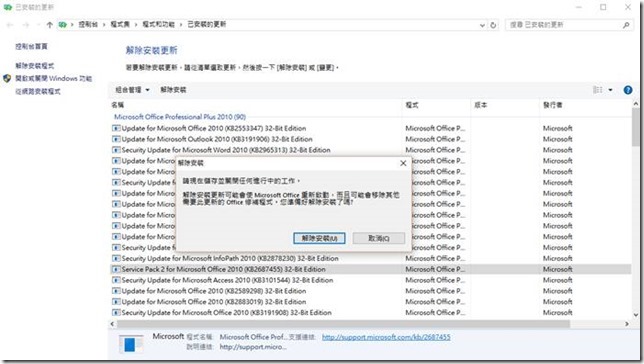The width and height of the screenshot is (644, 364).
Task: Open the support.microsoft.com/kb/2687455 link
Action: [386, 337]
